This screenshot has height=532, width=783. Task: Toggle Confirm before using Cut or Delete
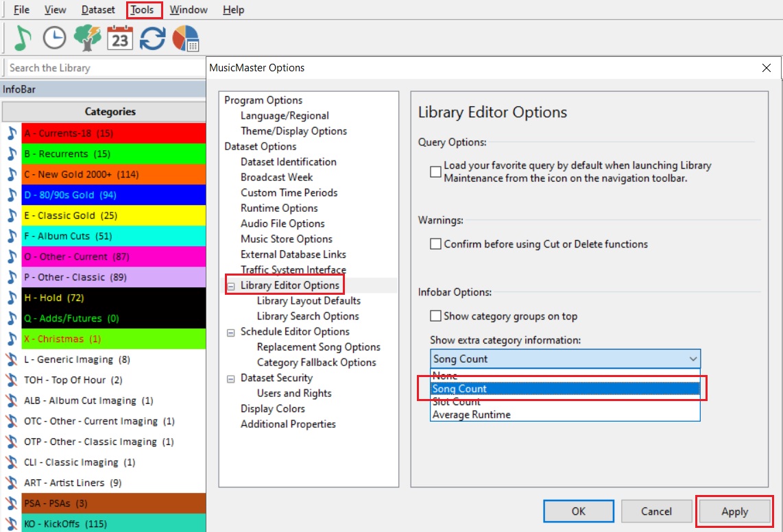point(435,244)
